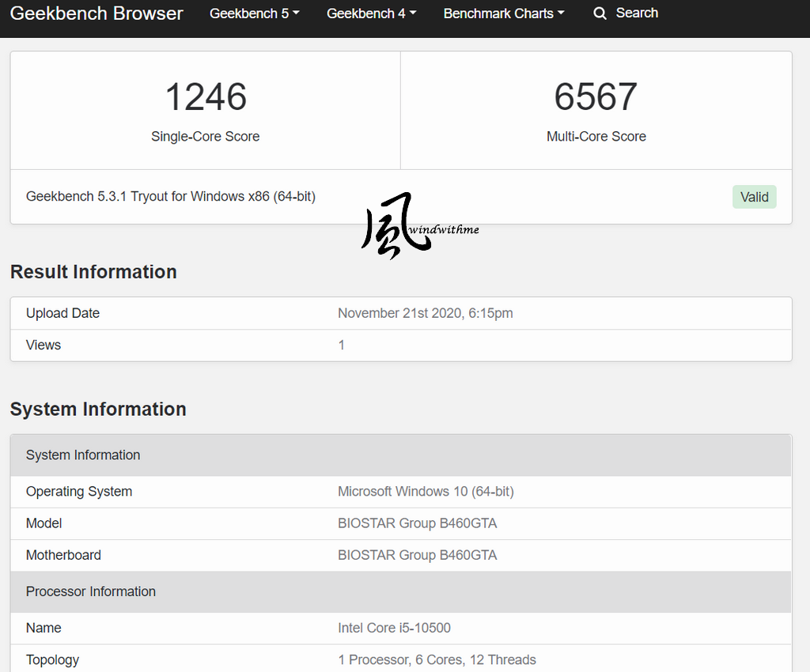Click the Processor Information header row
The height and width of the screenshot is (672, 810).
401,592
